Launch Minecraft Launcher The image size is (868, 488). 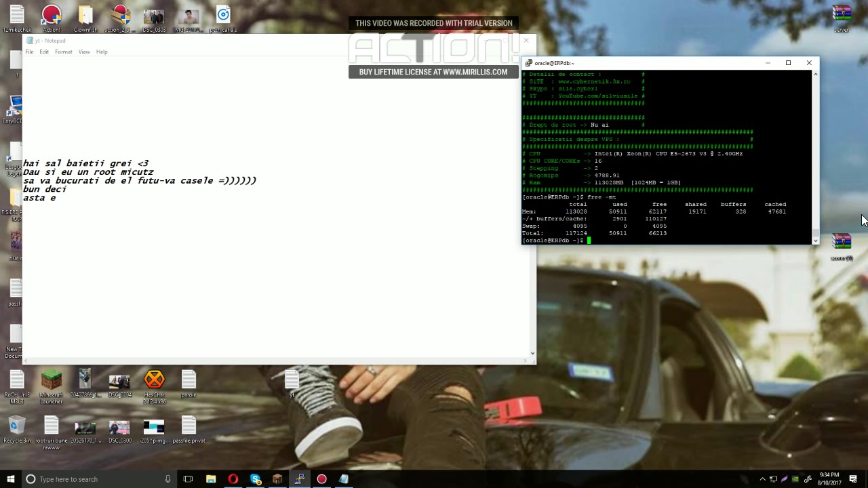tap(52, 387)
